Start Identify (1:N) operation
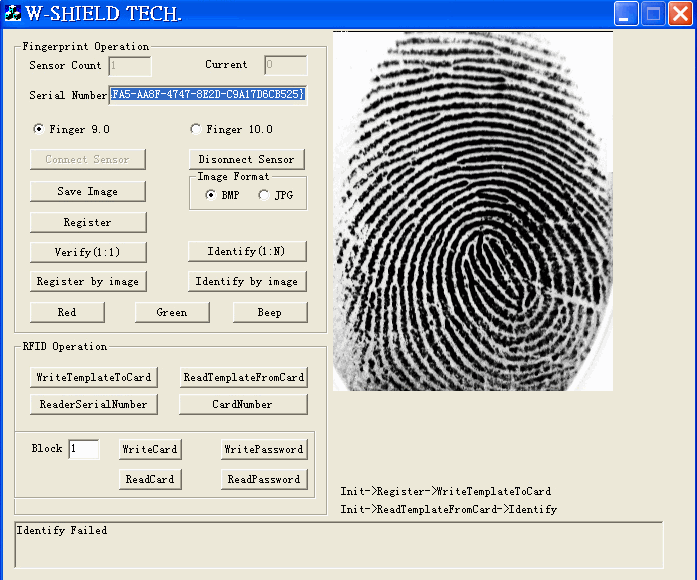 pos(247,252)
